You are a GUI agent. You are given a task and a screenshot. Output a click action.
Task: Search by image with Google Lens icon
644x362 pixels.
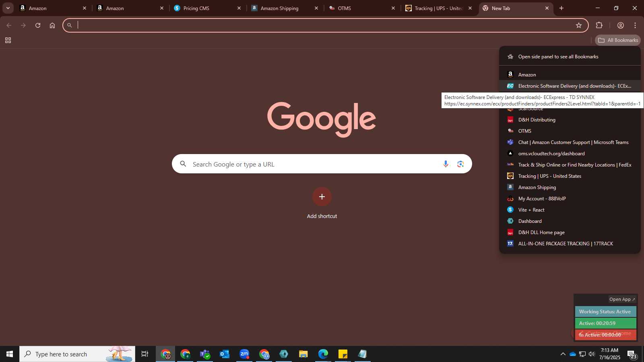click(460, 164)
